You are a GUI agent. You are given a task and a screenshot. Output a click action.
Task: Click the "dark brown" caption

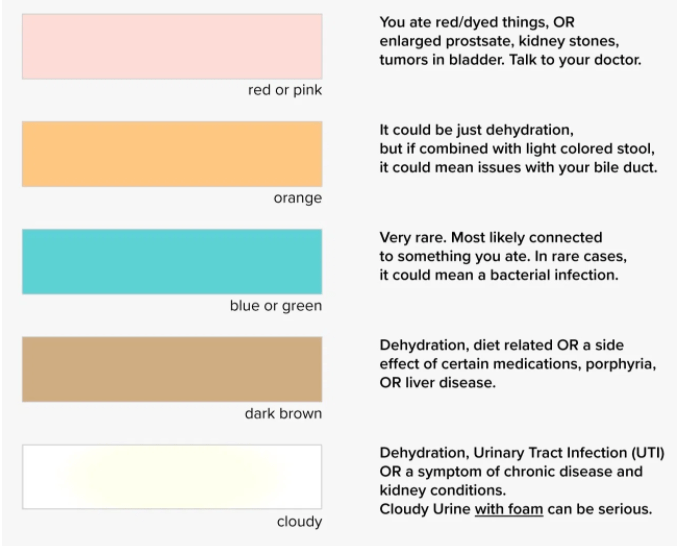tap(283, 413)
